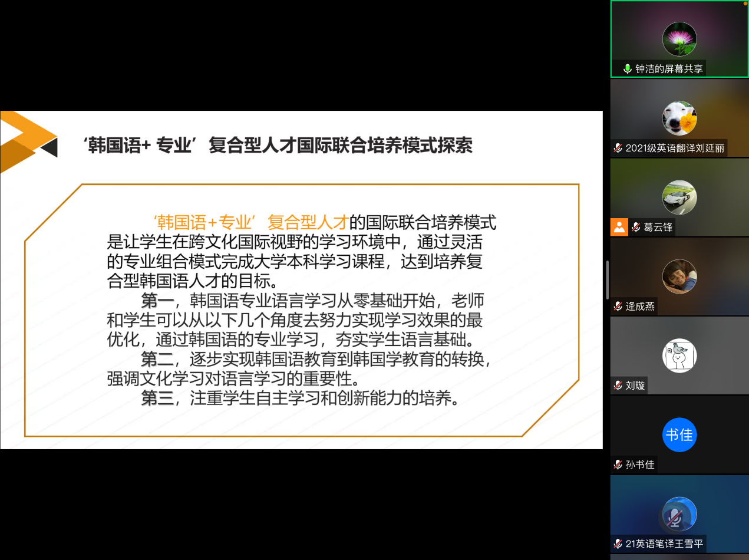The image size is (749, 560).
Task: Click 逄成燕's child photo avatar
Action: (679, 276)
